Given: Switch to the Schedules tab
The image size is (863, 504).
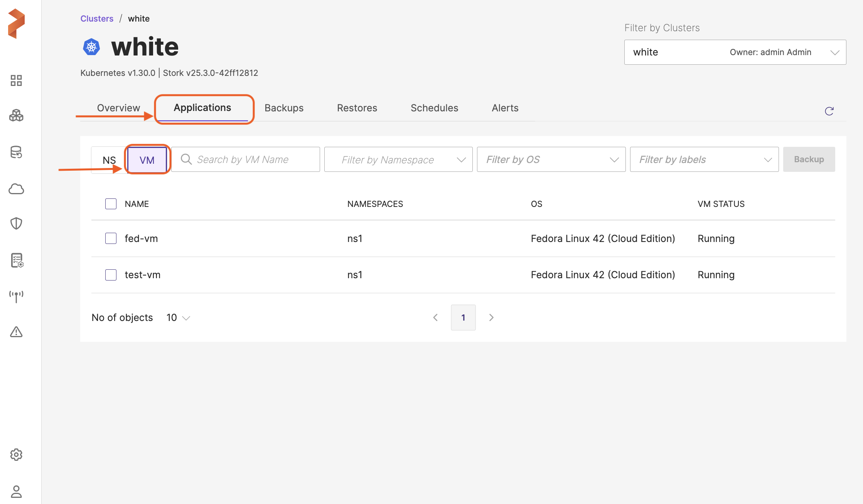Looking at the screenshot, I should (434, 108).
